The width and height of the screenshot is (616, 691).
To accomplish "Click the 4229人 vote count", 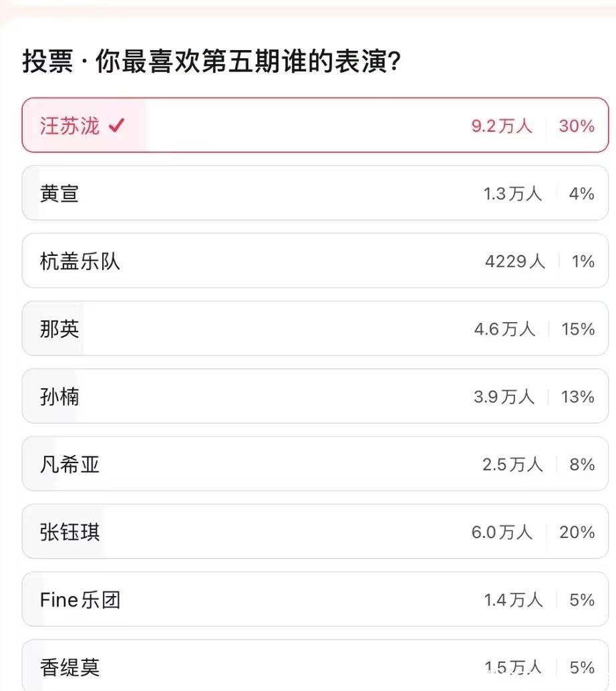I will 514,261.
